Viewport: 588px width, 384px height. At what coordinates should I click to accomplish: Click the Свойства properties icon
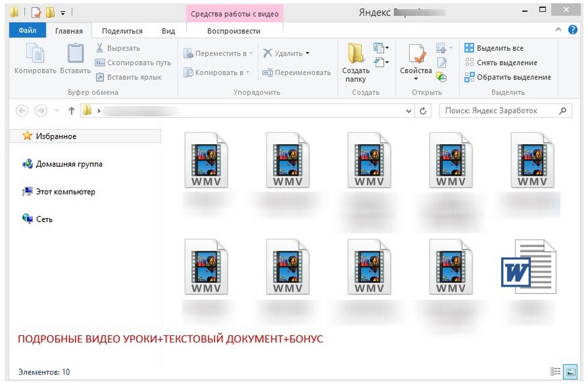(417, 54)
